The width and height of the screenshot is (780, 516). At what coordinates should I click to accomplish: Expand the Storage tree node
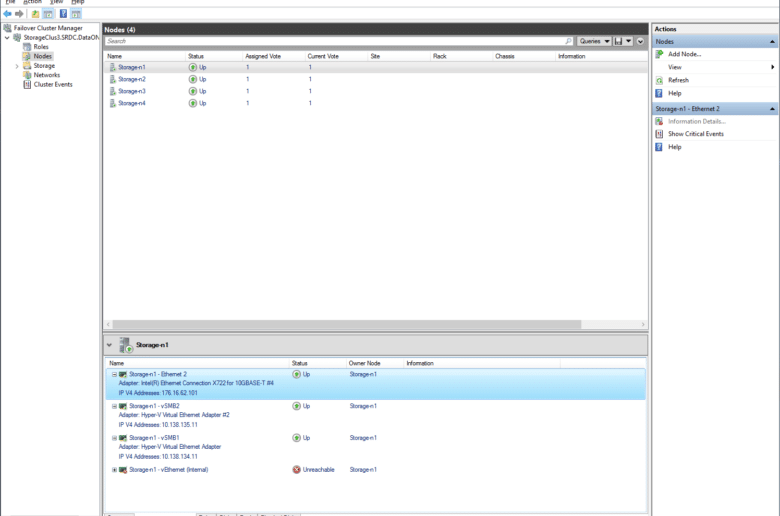[x=17, y=66]
